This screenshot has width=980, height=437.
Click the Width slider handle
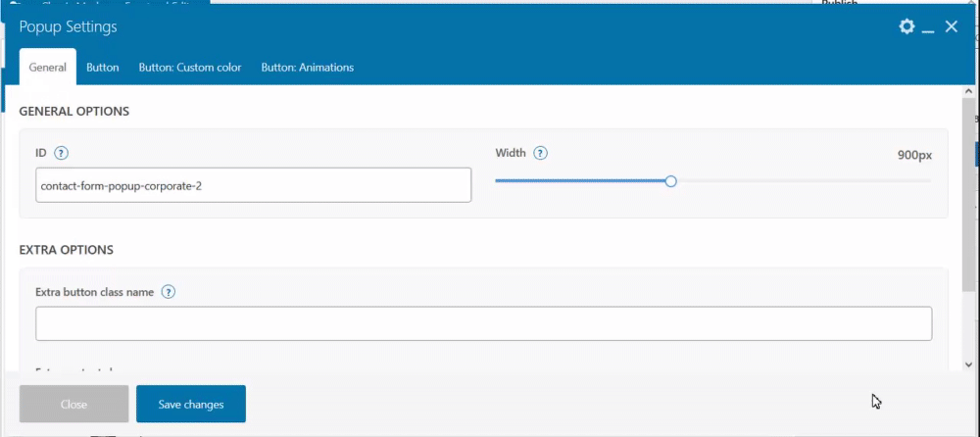(x=670, y=181)
